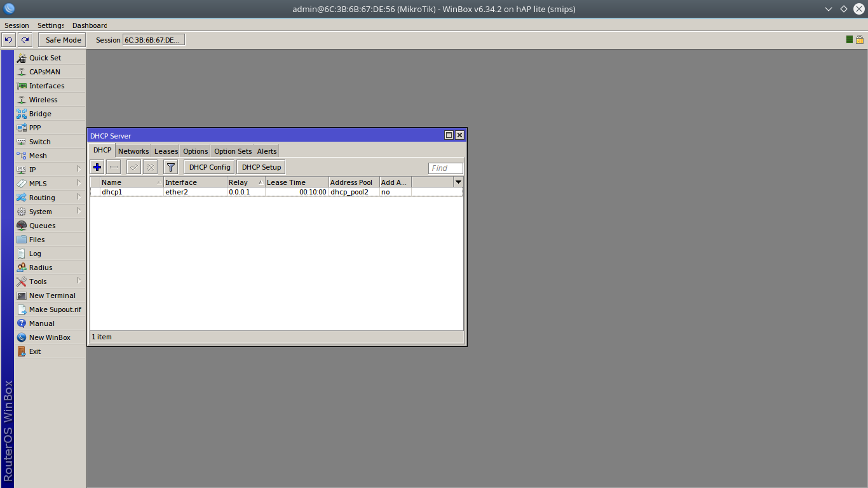868x488 pixels.
Task: Open Mesh from sidebar
Action: click(50, 156)
